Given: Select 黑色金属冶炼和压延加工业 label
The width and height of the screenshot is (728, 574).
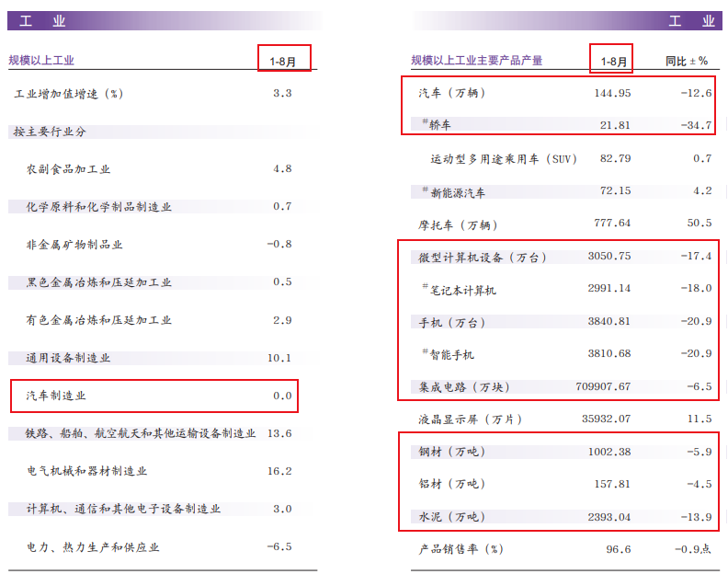Looking at the screenshot, I should [x=99, y=282].
